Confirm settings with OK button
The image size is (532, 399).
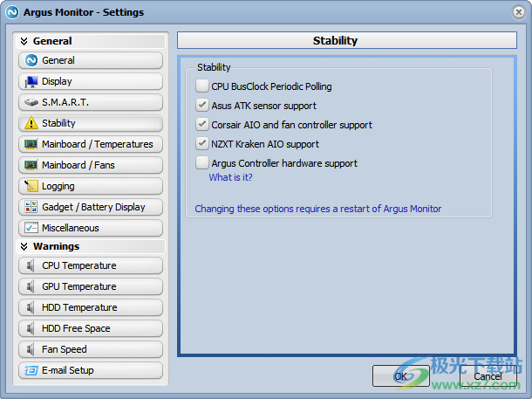pyautogui.click(x=400, y=376)
